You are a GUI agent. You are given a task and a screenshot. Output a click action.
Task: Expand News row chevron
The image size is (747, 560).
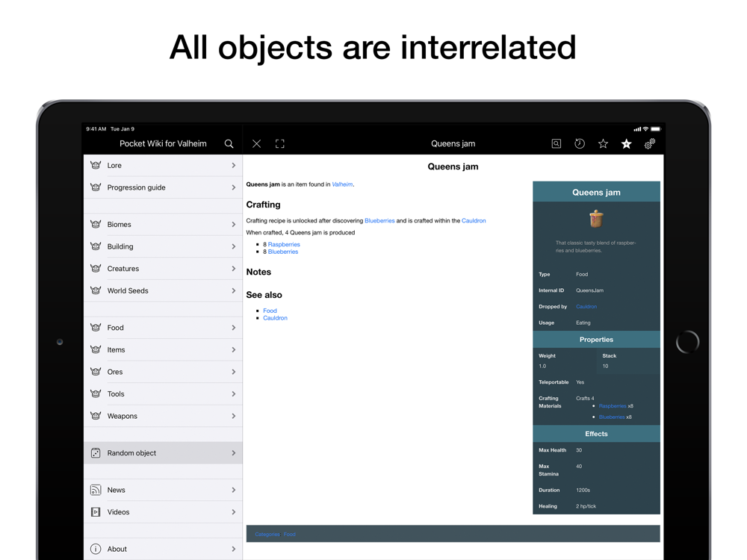tap(233, 490)
